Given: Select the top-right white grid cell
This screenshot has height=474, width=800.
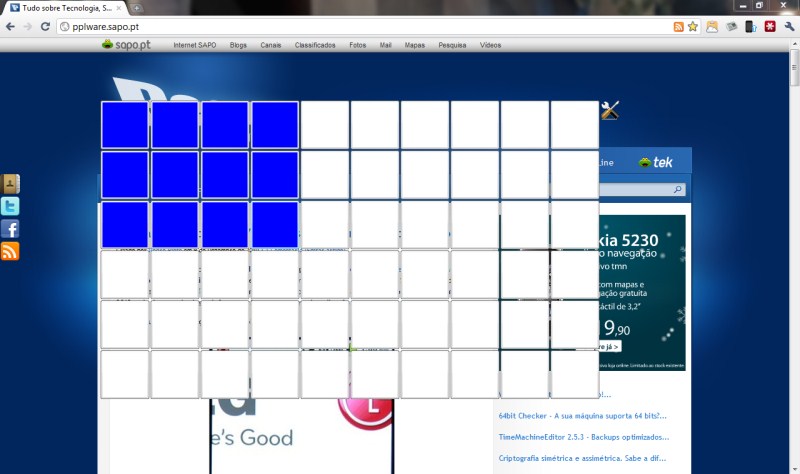Looking at the screenshot, I should pyautogui.click(x=574, y=125).
